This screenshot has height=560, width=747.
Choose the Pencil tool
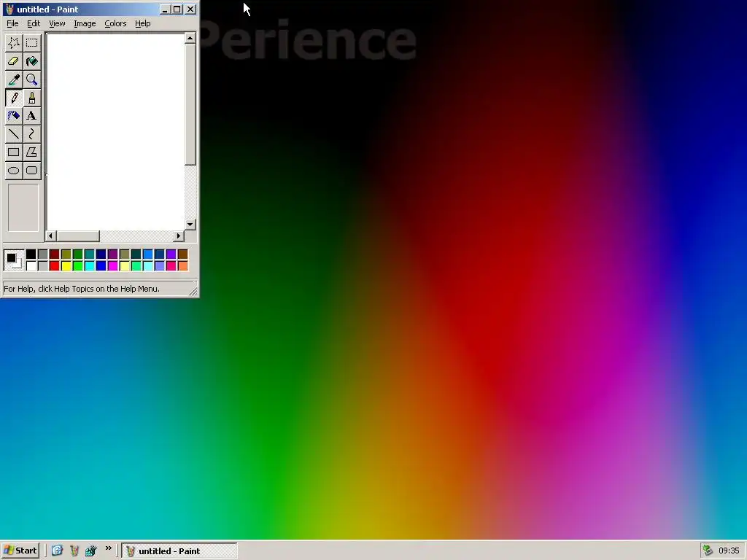coord(13,98)
